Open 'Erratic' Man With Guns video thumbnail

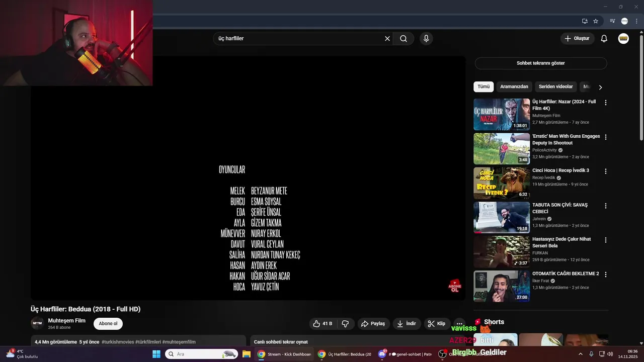point(502,149)
